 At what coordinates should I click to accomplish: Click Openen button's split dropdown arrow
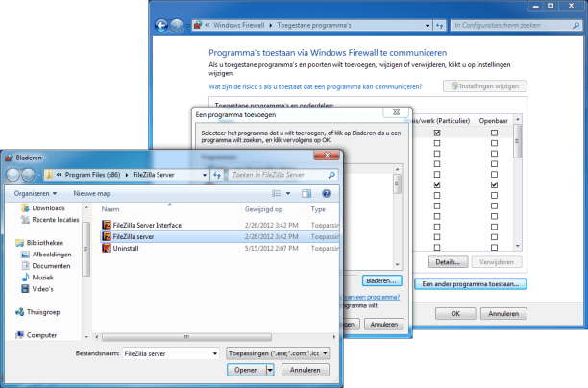[270, 370]
